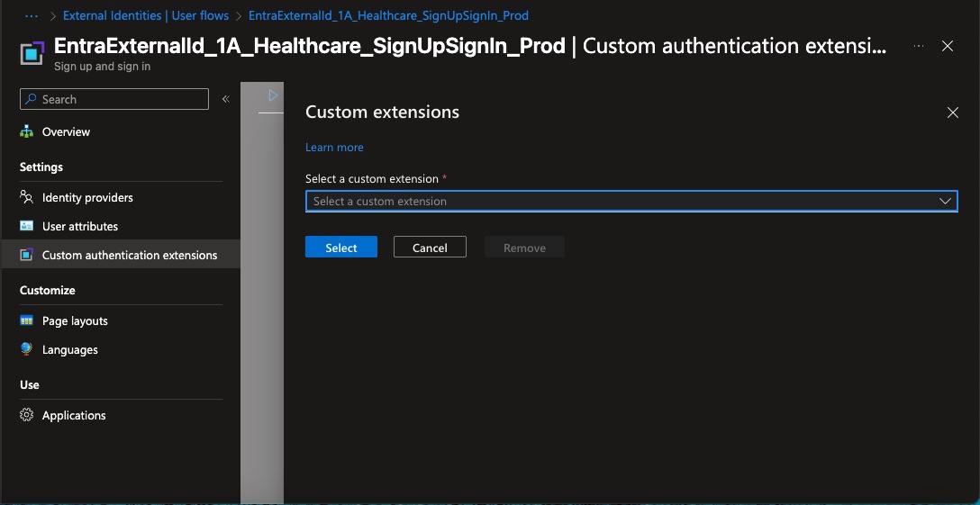
Task: Click the Settings section header
Action: click(41, 167)
